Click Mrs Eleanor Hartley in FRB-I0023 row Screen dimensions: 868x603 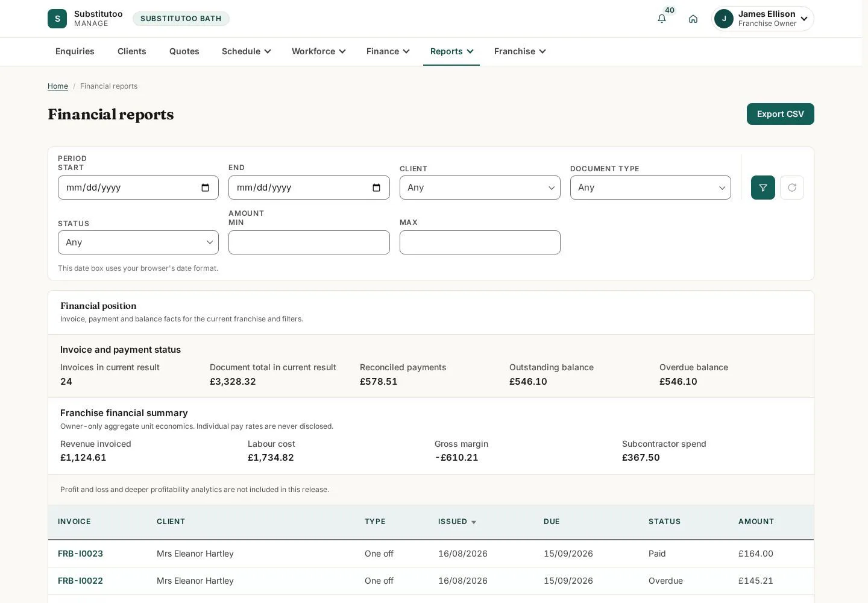(x=195, y=554)
